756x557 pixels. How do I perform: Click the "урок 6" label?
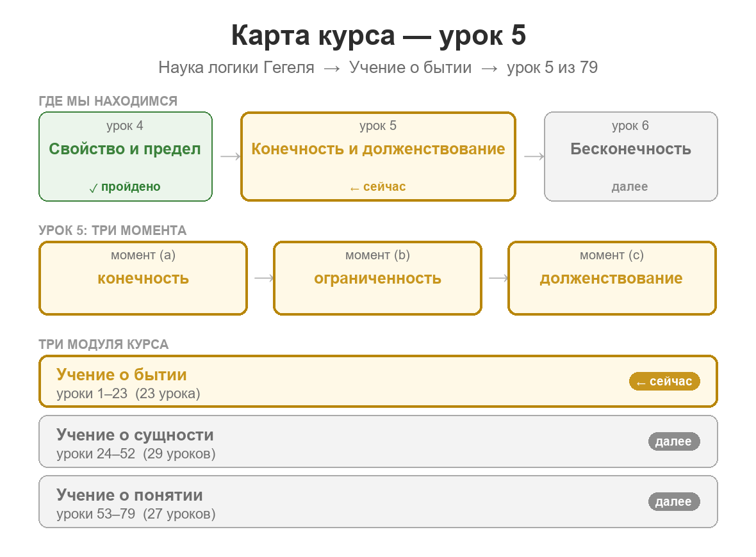click(630, 125)
